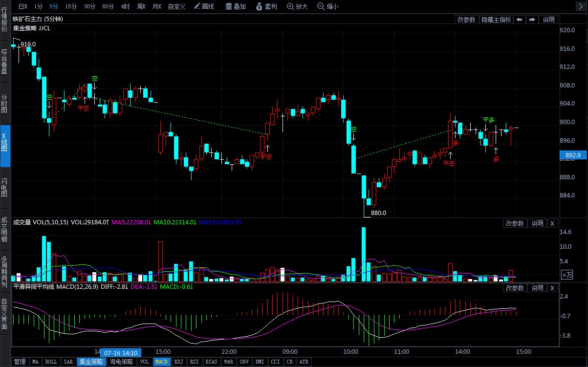588x367 pixels.
Task: Click 说明 in the main chart header
Action: pyautogui.click(x=548, y=20)
